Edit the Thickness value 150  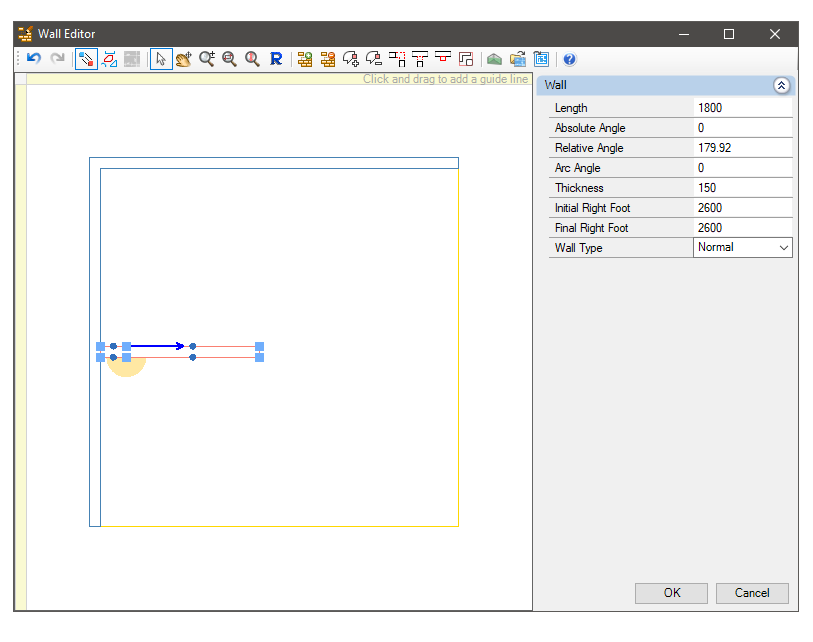pos(742,188)
